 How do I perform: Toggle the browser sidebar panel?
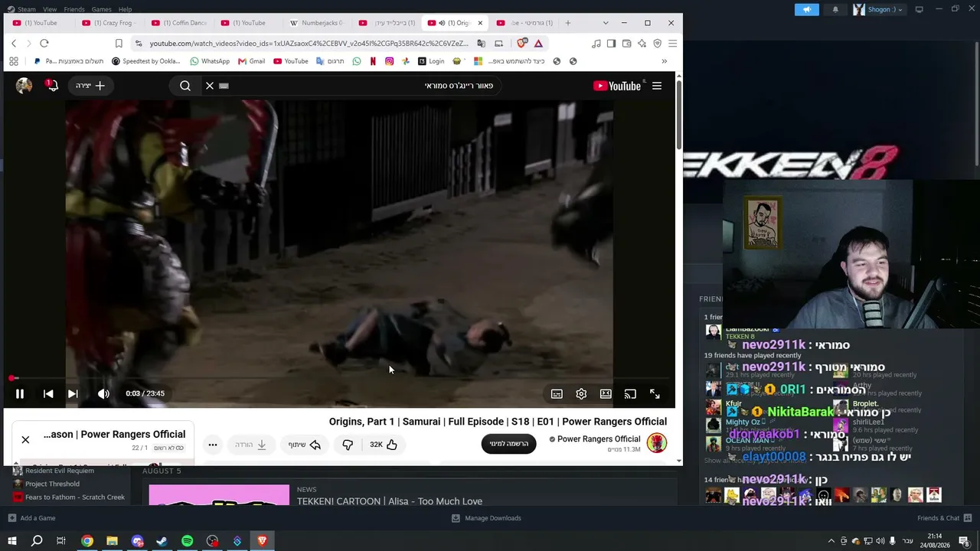[x=611, y=44]
